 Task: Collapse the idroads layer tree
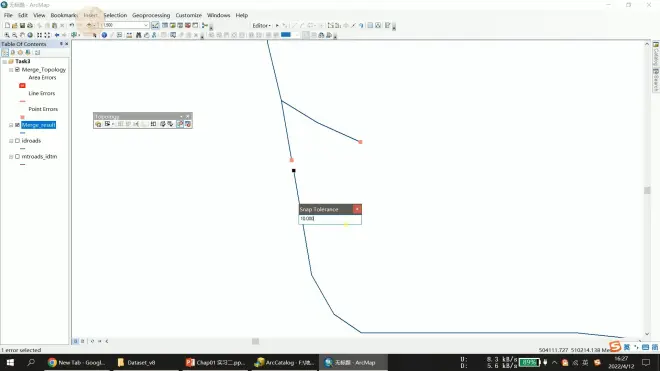[11, 141]
